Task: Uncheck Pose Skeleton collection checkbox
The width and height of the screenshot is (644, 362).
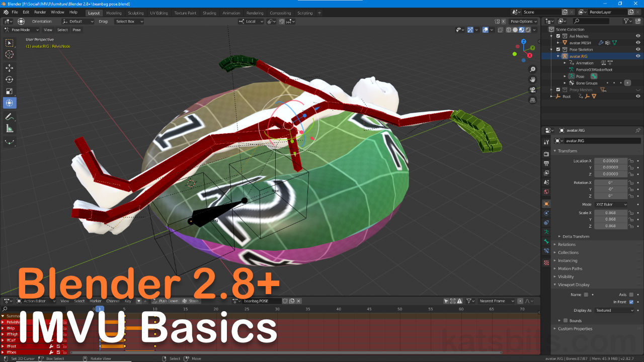Action: click(558, 49)
